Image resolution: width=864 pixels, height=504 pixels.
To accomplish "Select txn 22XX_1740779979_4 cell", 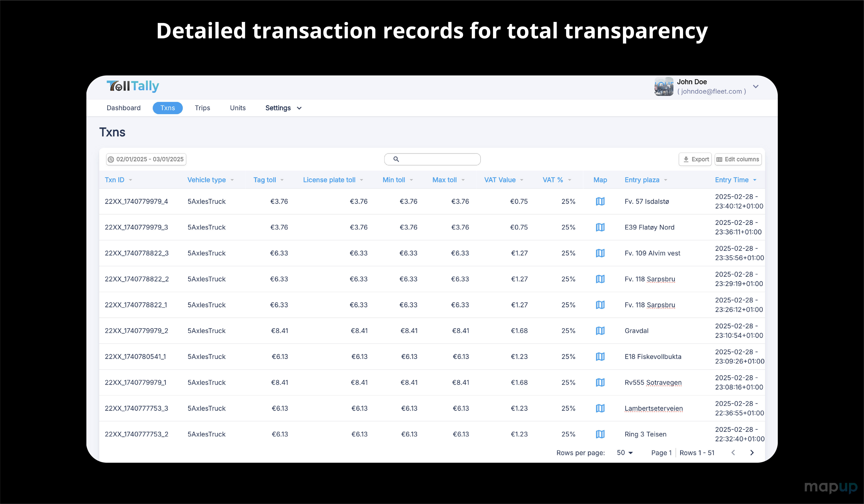I will (136, 201).
